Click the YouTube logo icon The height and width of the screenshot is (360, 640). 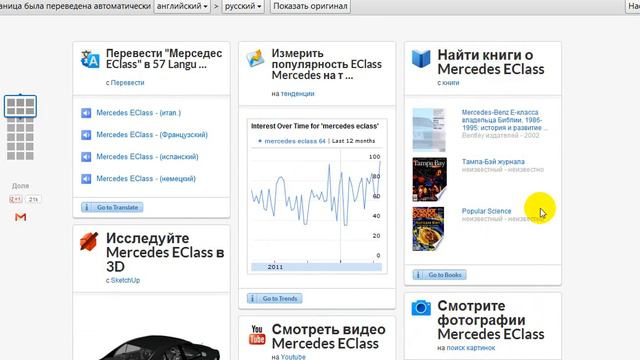click(x=257, y=335)
